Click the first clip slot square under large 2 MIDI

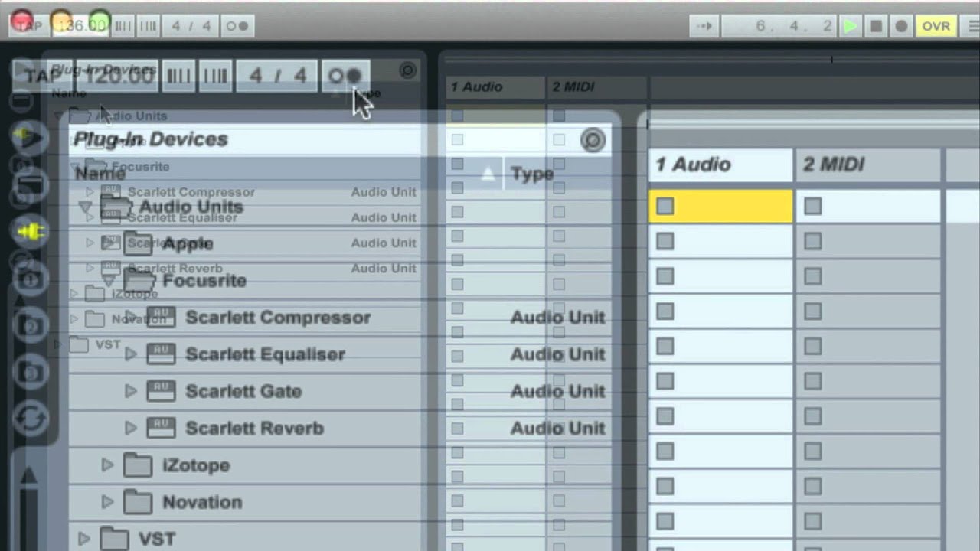coord(812,207)
